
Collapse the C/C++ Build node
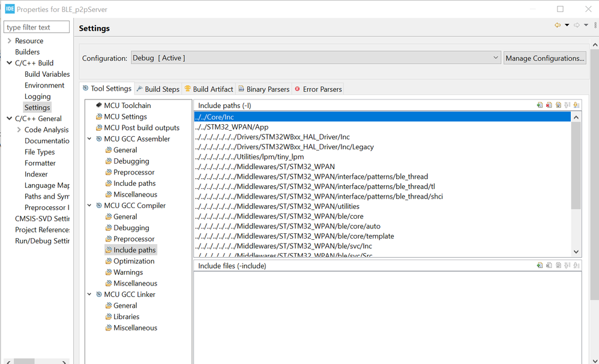click(9, 63)
